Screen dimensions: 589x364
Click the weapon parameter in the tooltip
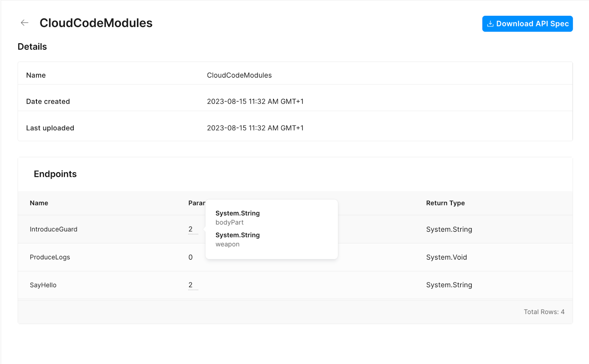coord(227,245)
